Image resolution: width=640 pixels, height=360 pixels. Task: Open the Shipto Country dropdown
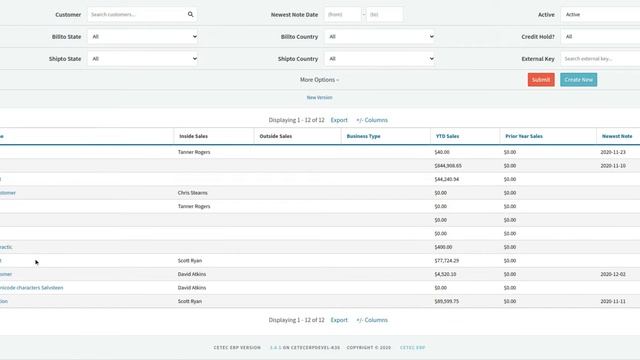(380, 58)
